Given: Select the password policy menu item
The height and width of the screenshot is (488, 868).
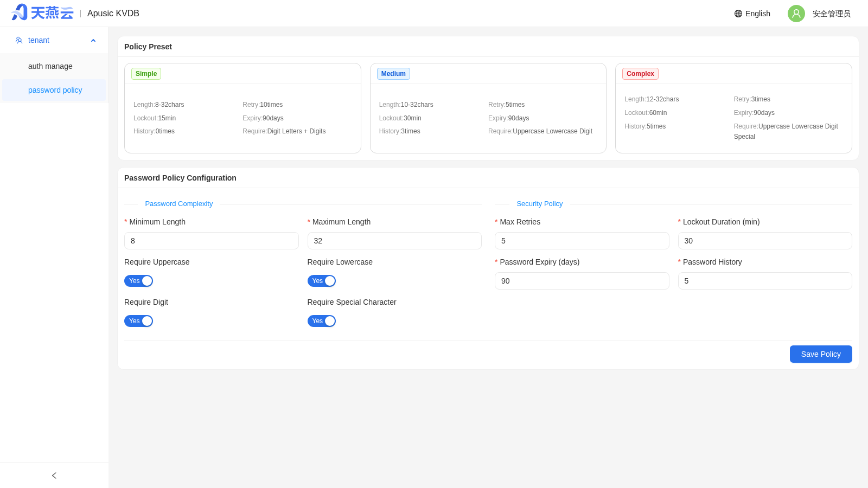Looking at the screenshot, I should click(x=54, y=90).
